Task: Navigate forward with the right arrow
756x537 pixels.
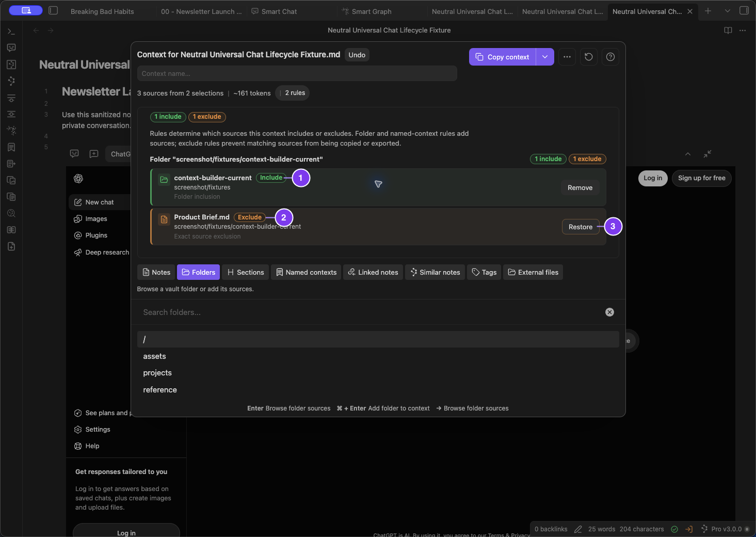Action: coord(51,30)
